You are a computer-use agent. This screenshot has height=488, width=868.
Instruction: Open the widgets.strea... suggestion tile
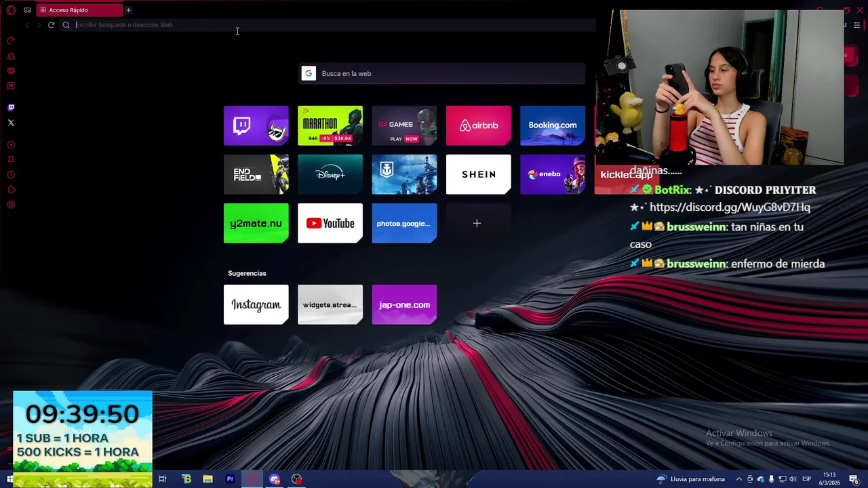point(330,304)
